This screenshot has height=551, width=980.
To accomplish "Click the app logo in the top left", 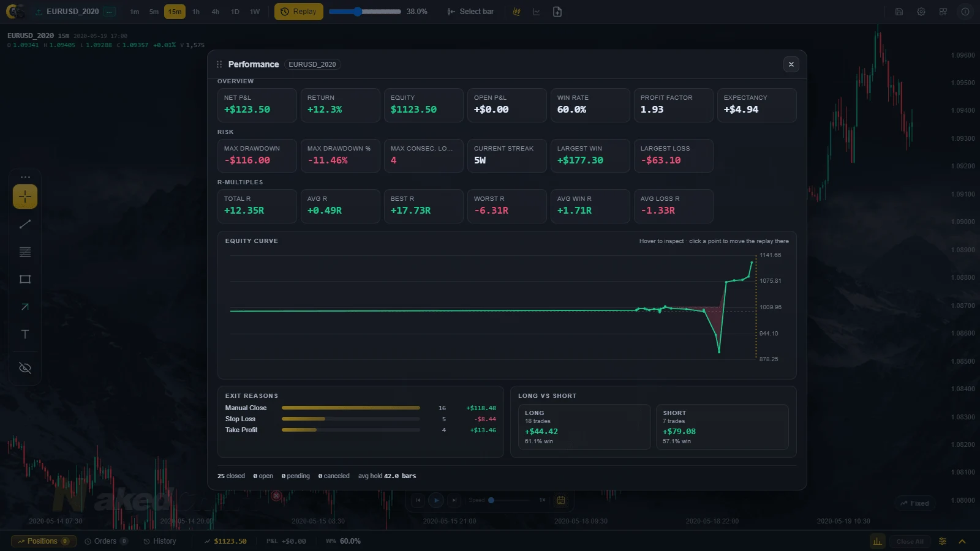I will [x=15, y=12].
